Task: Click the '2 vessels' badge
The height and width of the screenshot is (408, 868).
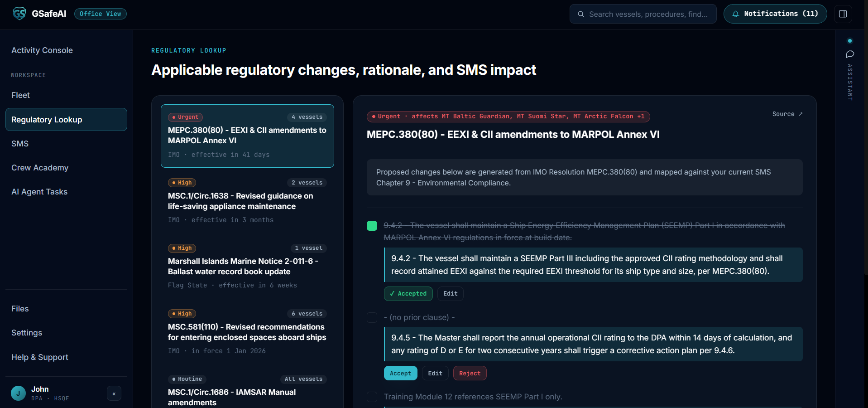Action: [x=307, y=183]
